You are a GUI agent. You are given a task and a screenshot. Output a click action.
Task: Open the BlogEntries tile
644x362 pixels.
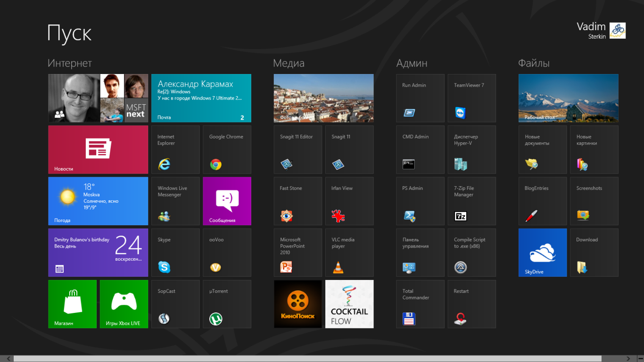pos(543,201)
